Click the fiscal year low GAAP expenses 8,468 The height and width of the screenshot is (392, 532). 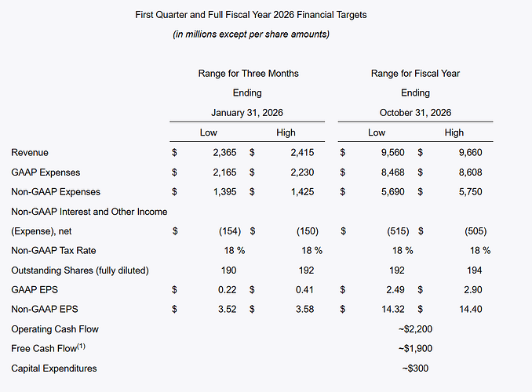click(391, 172)
